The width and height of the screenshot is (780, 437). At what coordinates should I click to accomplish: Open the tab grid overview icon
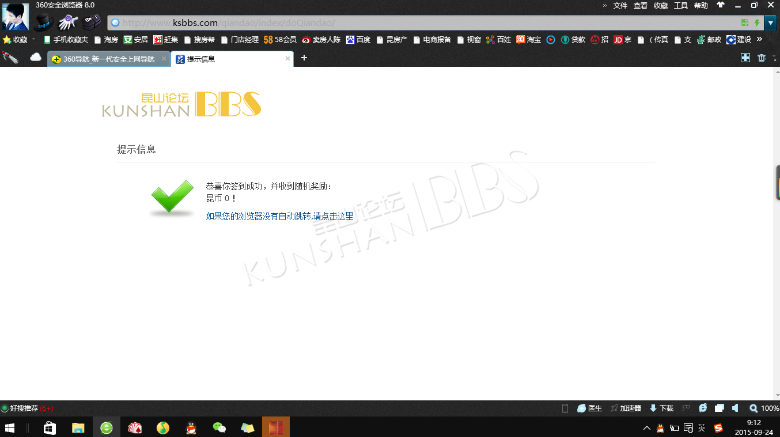coord(745,58)
